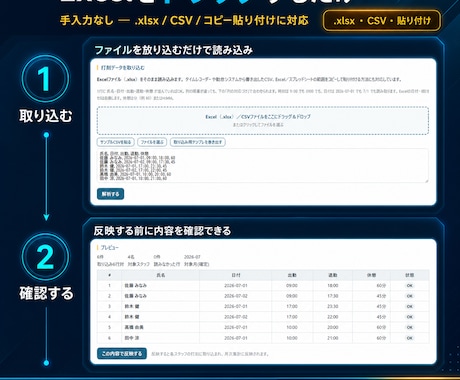Image resolution: width=460 pixels, height=380 pixels.
Task: Click the Excel/CSV drag-and-drop zone
Action: click(263, 121)
